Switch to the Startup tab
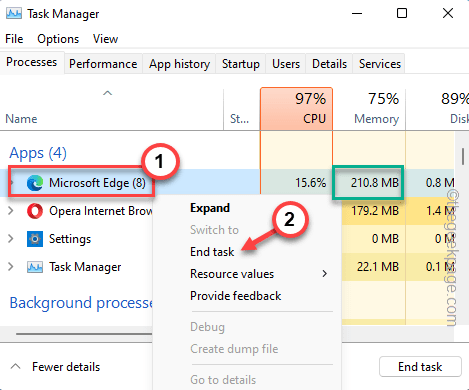 pos(241,64)
